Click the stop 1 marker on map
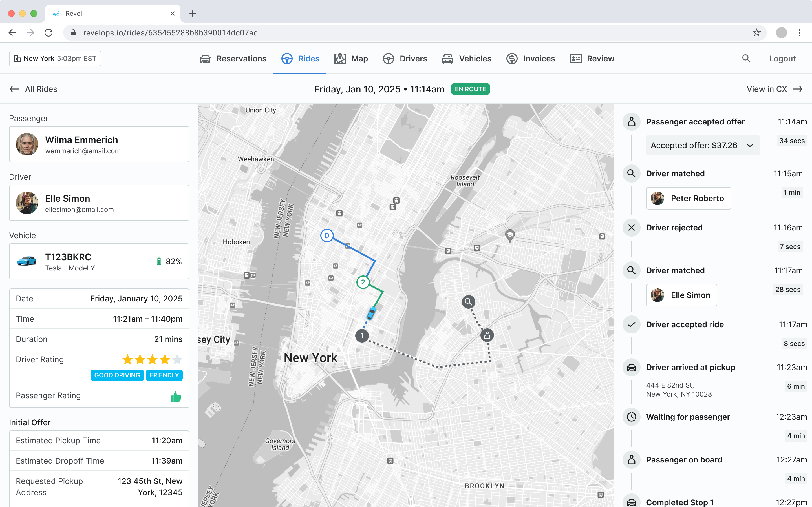 pyautogui.click(x=362, y=336)
